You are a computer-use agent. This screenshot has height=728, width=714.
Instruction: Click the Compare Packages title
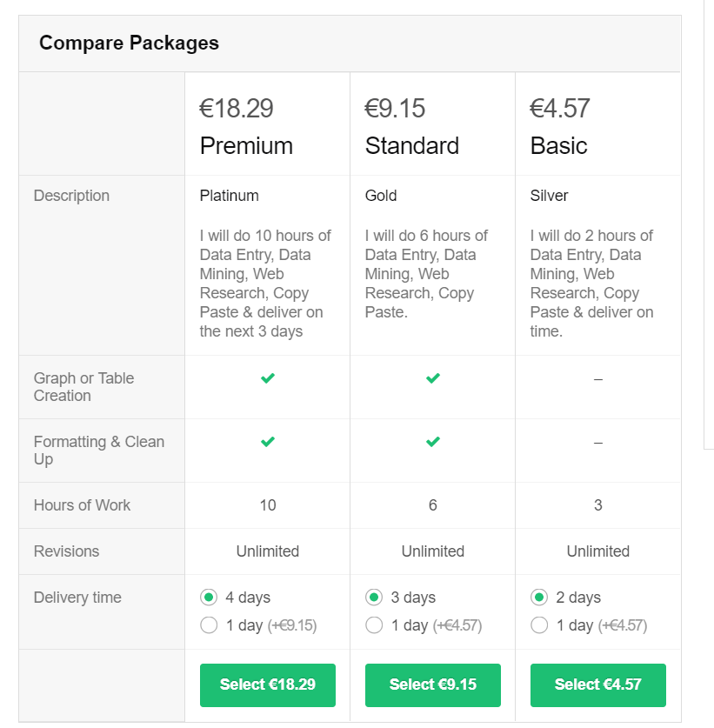[x=129, y=43]
